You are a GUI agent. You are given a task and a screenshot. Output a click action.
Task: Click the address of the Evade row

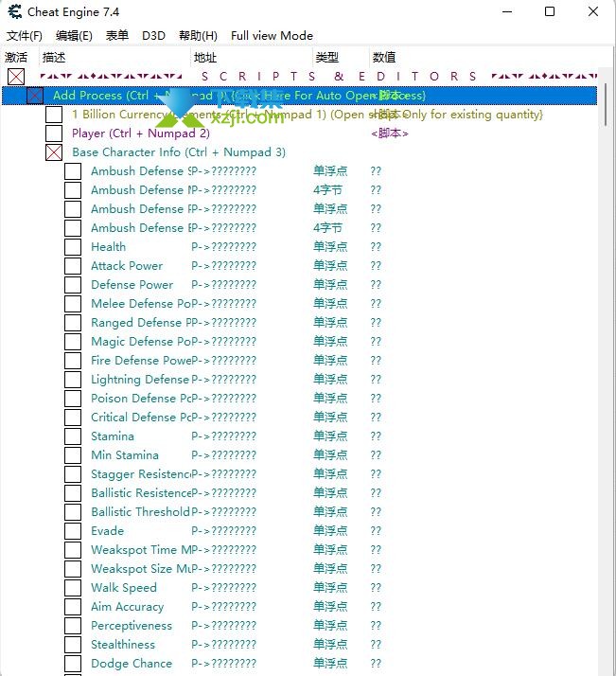pyautogui.click(x=224, y=531)
